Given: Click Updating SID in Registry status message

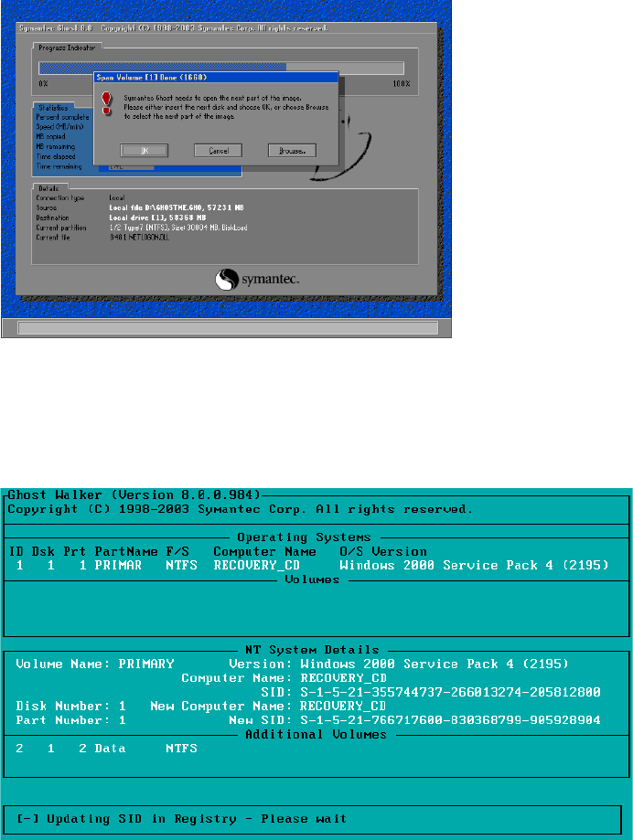Looking at the screenshot, I should [x=182, y=819].
